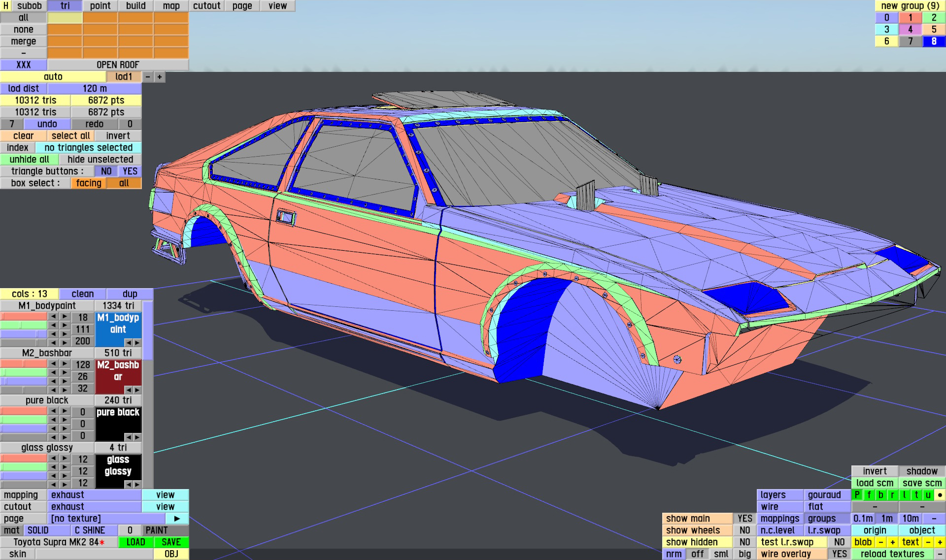
Task: Click the colours list vertical scrollbar
Action: pyautogui.click(x=148, y=331)
